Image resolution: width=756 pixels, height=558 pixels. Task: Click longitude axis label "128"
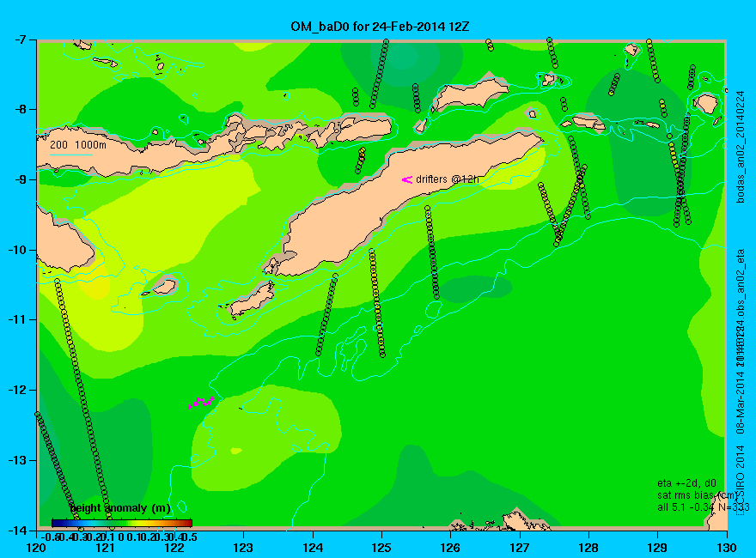(588, 548)
